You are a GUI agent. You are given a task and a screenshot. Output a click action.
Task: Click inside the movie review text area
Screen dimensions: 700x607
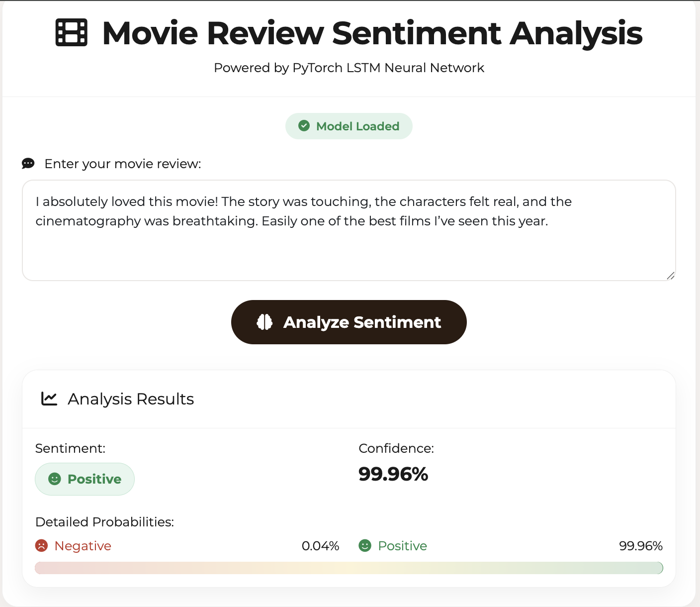pos(348,229)
